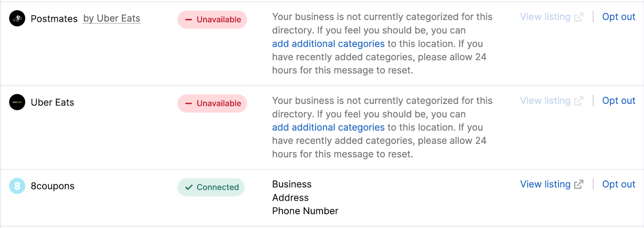Click the Address field under 8coupons
The width and height of the screenshot is (644, 228).
[290, 198]
